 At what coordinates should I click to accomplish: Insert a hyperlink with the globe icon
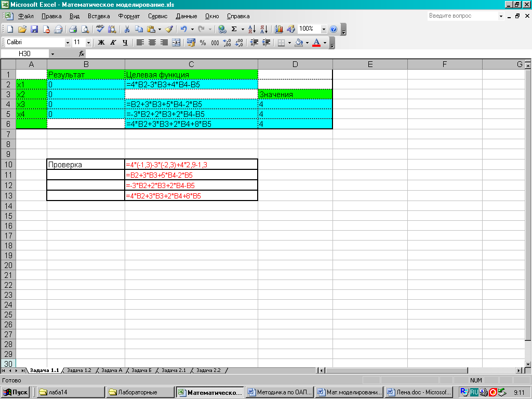click(x=222, y=29)
